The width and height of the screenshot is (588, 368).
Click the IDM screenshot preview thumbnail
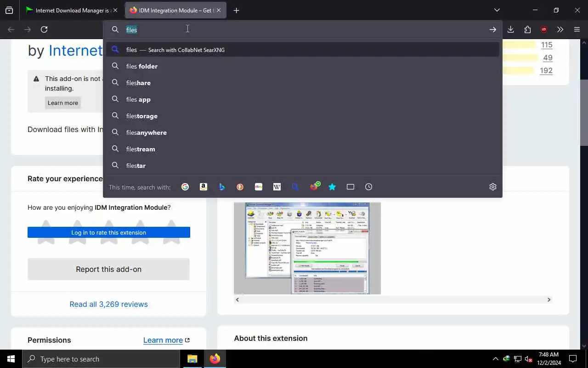307,248
